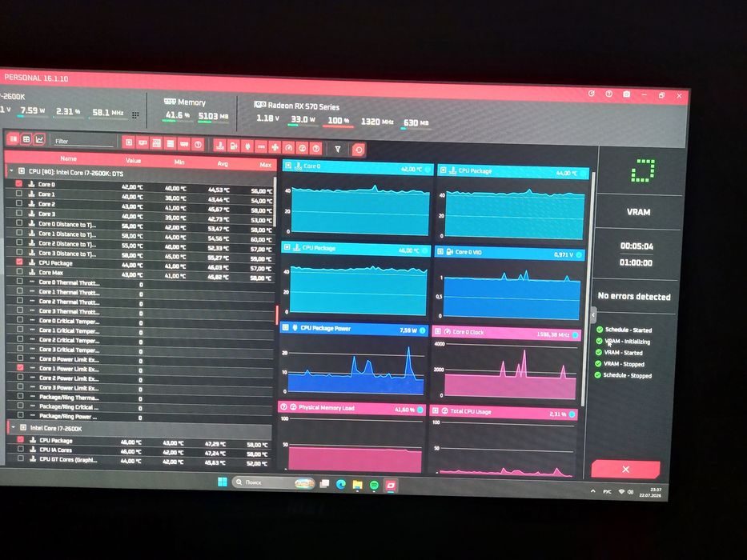Collapse the Intel Core i7-2600K sensor group
The image size is (747, 560).
pyautogui.click(x=14, y=427)
